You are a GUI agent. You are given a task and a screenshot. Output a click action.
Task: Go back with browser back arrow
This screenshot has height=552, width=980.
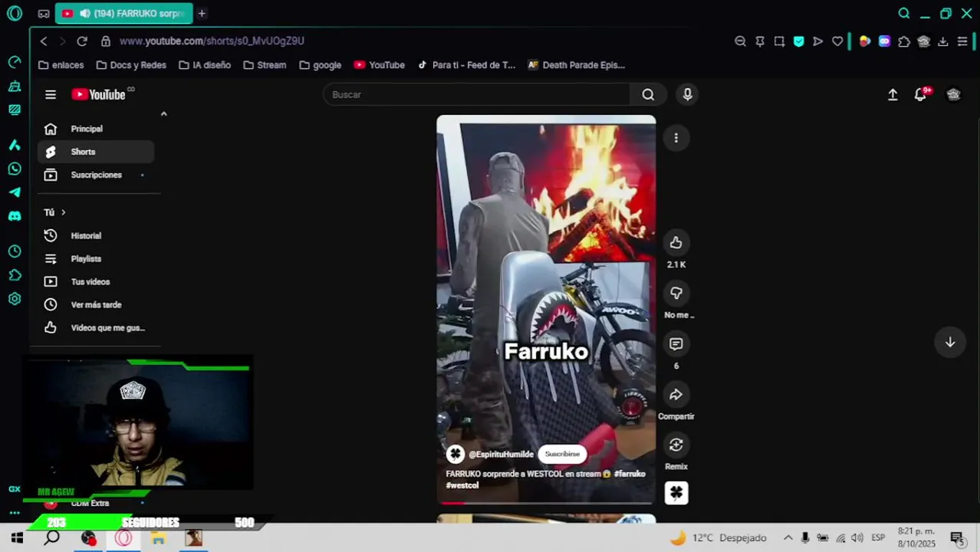44,41
